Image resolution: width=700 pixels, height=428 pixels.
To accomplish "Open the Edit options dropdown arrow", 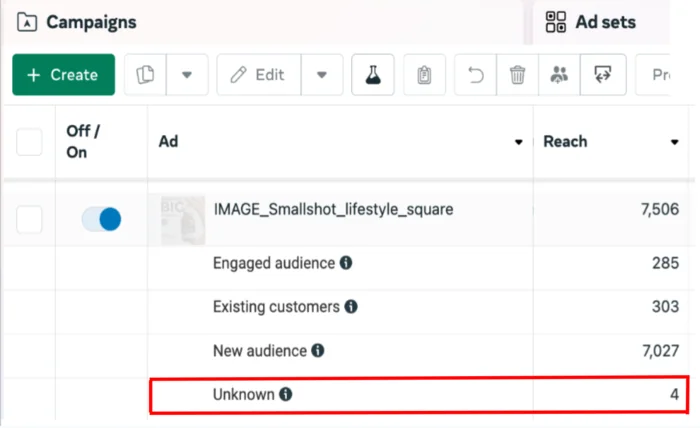I will coord(322,75).
